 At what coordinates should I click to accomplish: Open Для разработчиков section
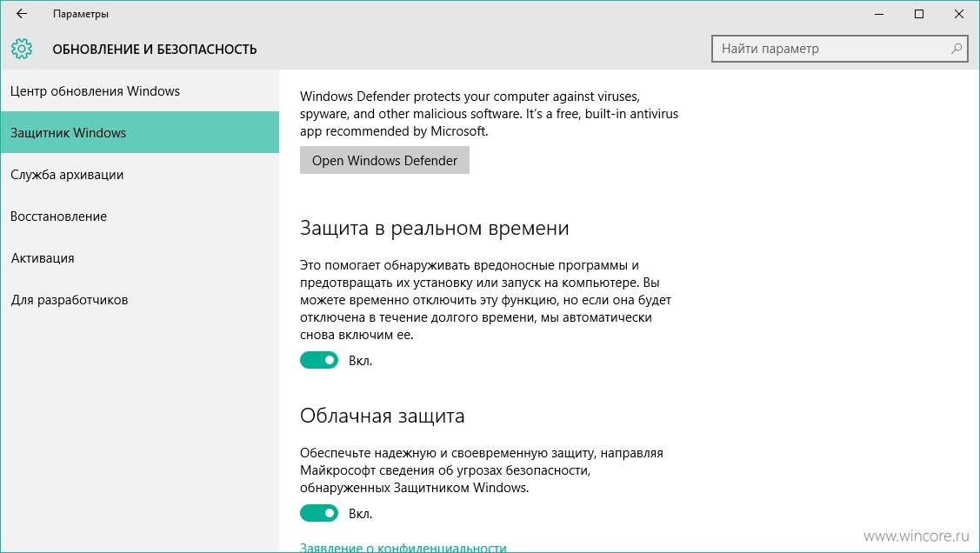coord(139,300)
